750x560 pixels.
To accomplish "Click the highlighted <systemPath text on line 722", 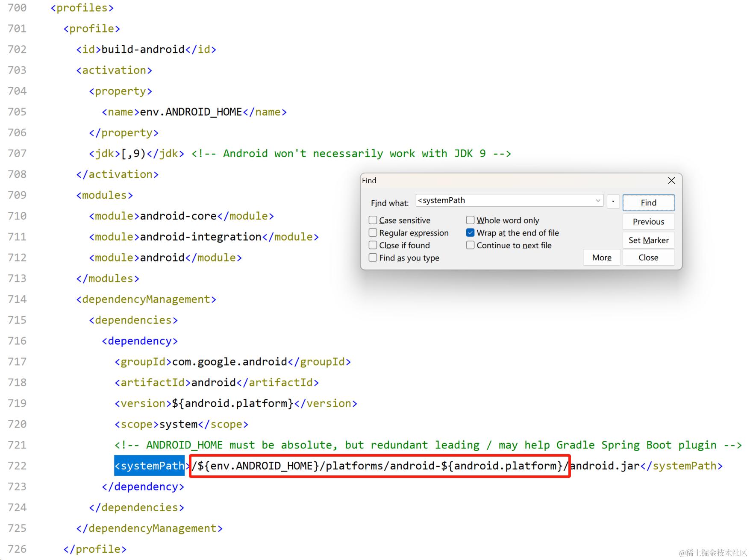I will click(150, 466).
